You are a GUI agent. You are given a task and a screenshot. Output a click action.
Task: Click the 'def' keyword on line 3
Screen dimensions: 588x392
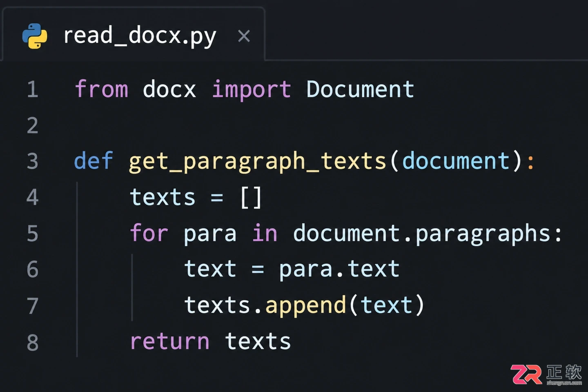pyautogui.click(x=94, y=160)
